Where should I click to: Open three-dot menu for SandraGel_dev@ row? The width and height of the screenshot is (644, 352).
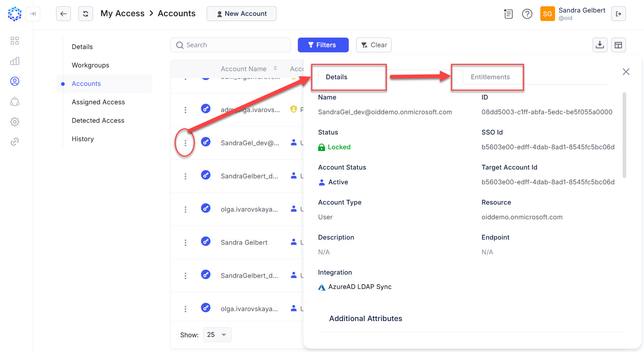[185, 143]
